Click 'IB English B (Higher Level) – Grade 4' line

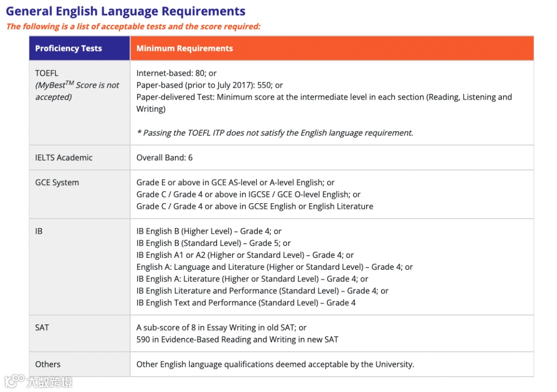(x=209, y=232)
